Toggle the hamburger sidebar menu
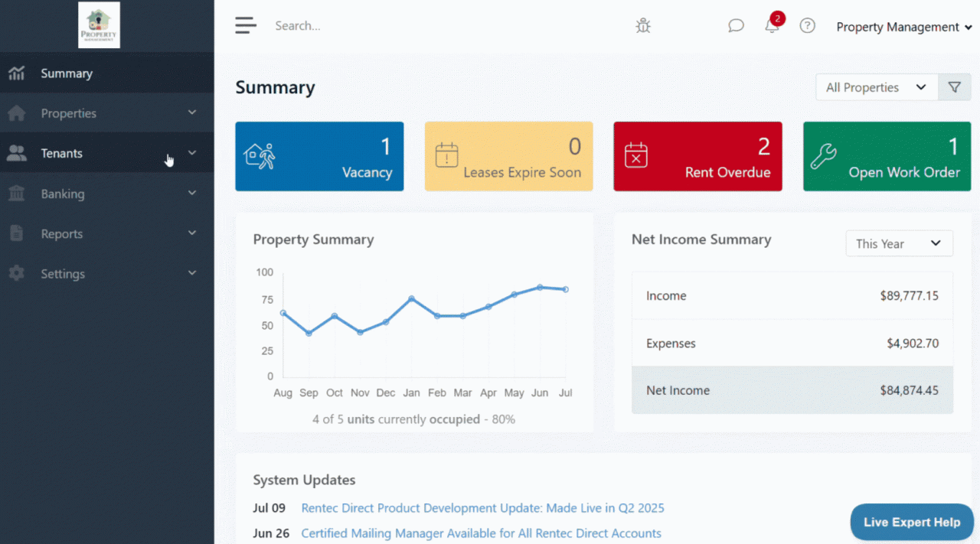The width and height of the screenshot is (980, 544). coord(246,26)
